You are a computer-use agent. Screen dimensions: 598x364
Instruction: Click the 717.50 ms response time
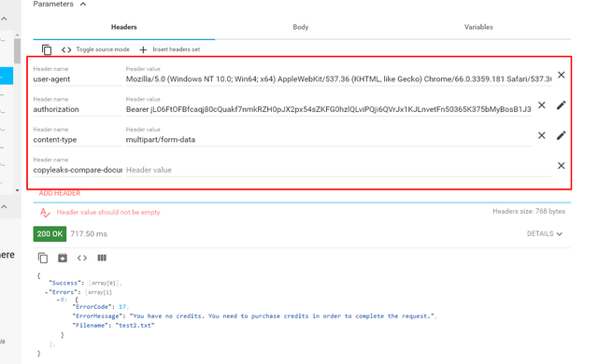[89, 233]
